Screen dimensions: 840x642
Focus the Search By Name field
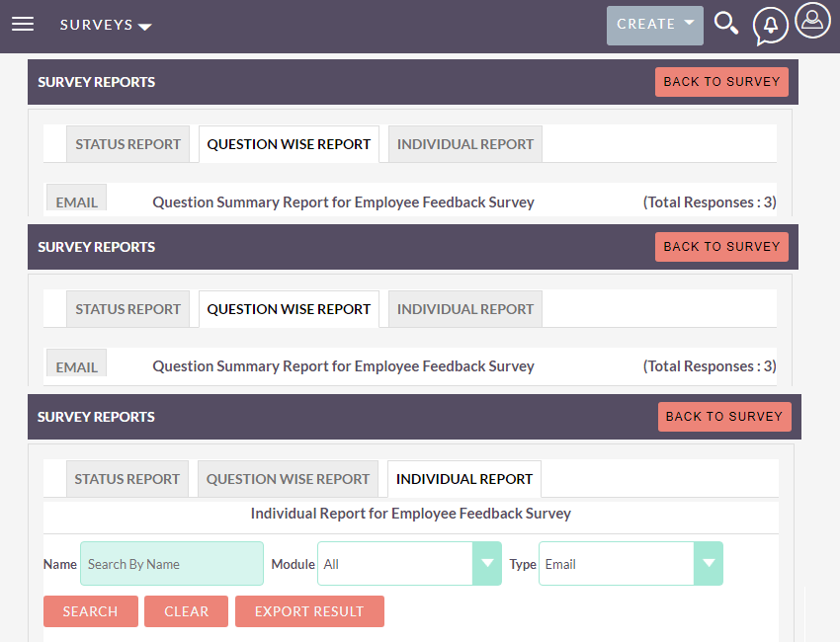click(171, 563)
